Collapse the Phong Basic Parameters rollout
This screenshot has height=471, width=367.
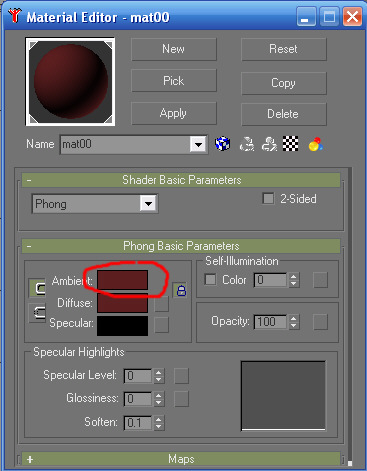tap(181, 246)
